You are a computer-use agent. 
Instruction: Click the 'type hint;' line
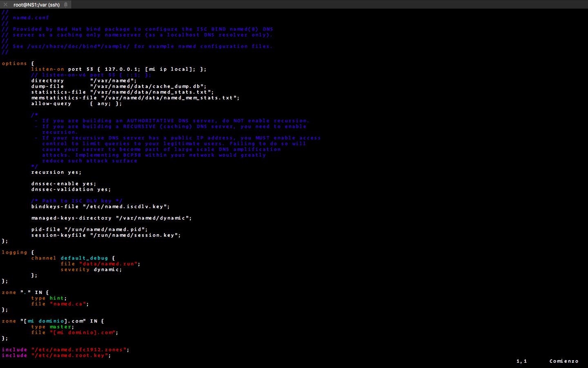(49, 298)
